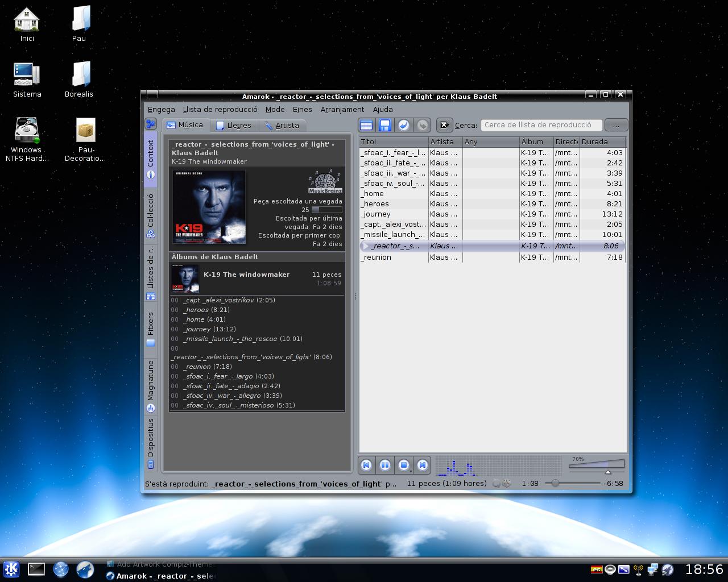Skip to the previous track
Viewport: 728px width, 582px height.
[366, 465]
